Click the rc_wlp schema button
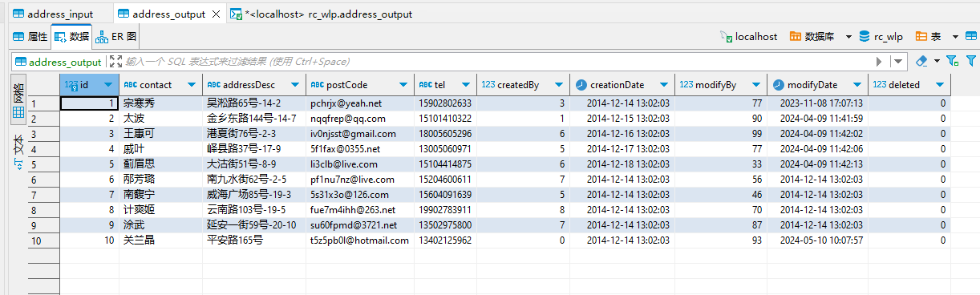 [x=881, y=37]
